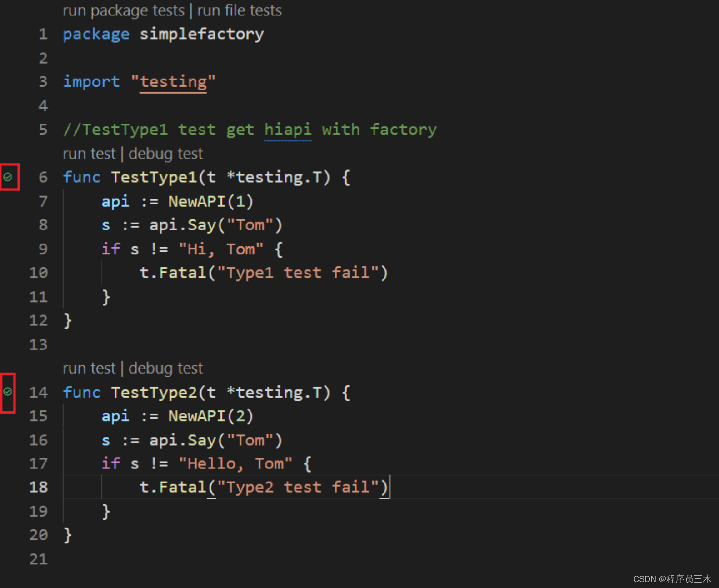The width and height of the screenshot is (719, 588).
Task: Click the "testing" import string
Action: pos(173,82)
